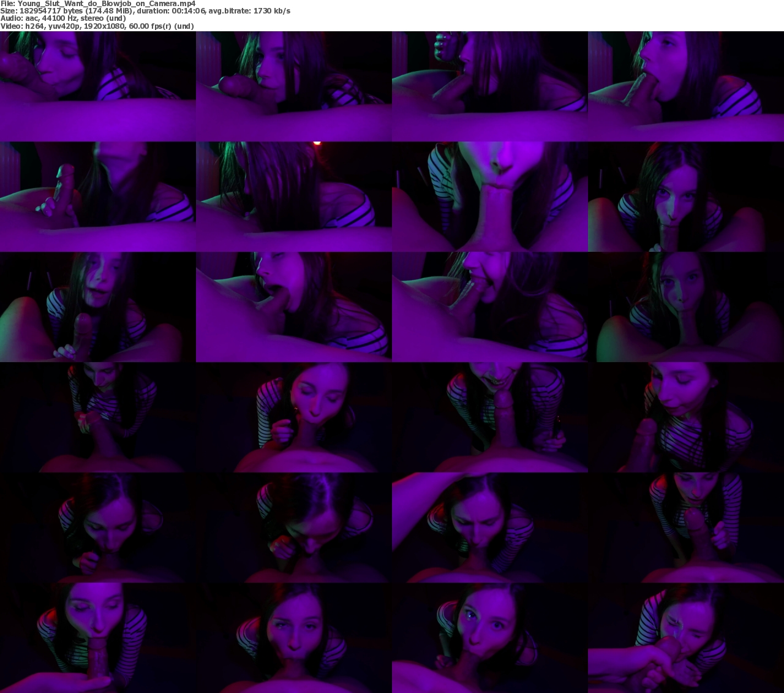Click the line starting with "File:"
784x693 pixels.
coord(98,4)
